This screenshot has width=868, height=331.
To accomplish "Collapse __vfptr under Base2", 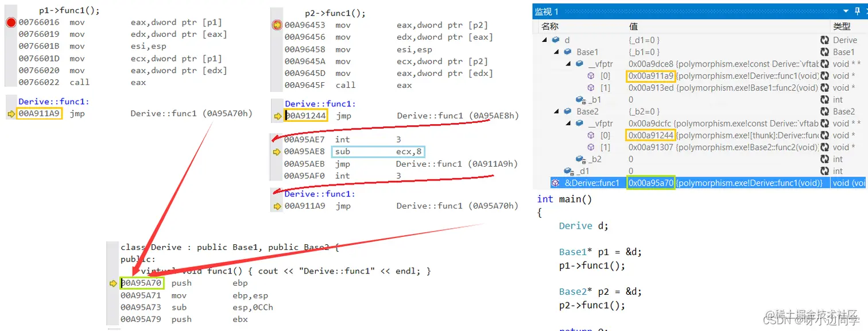I will click(568, 124).
